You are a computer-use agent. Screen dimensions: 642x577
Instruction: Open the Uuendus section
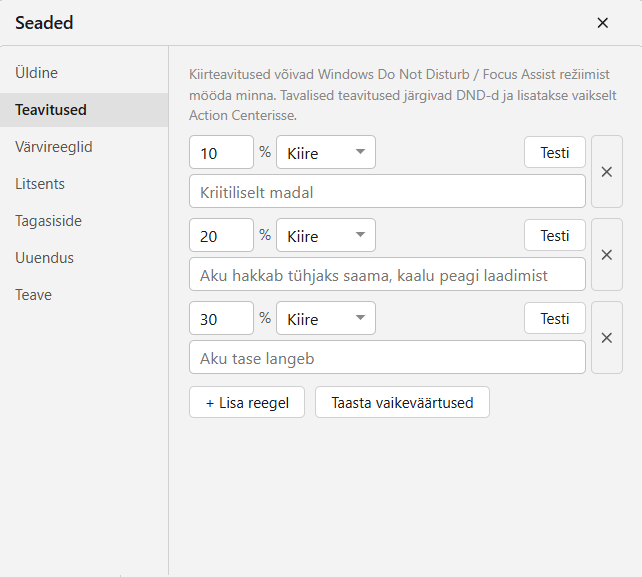pos(84,258)
